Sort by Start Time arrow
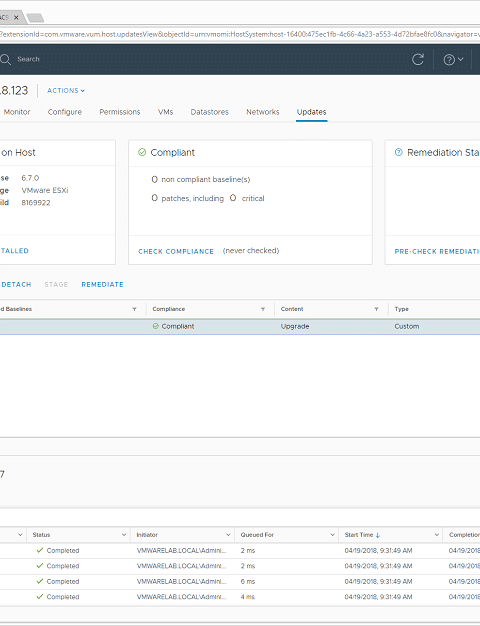Viewport: 480px width, 626px height. point(378,535)
